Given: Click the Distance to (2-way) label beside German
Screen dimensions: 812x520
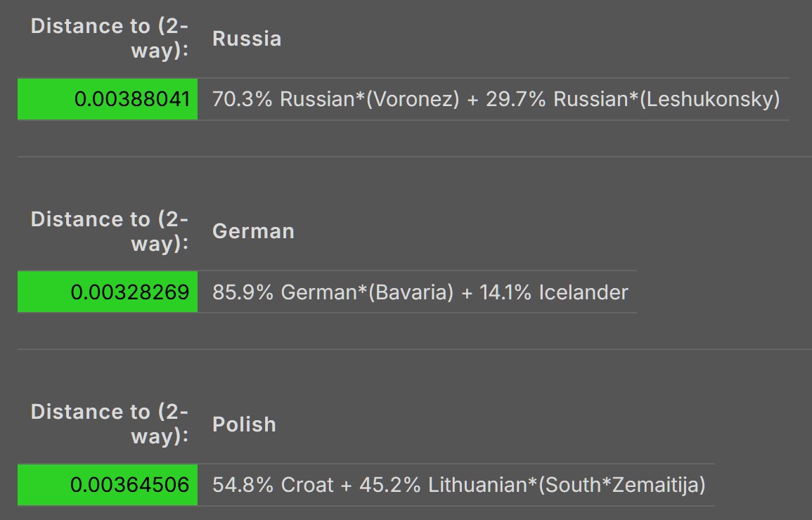Looking at the screenshot, I should pyautogui.click(x=109, y=231).
